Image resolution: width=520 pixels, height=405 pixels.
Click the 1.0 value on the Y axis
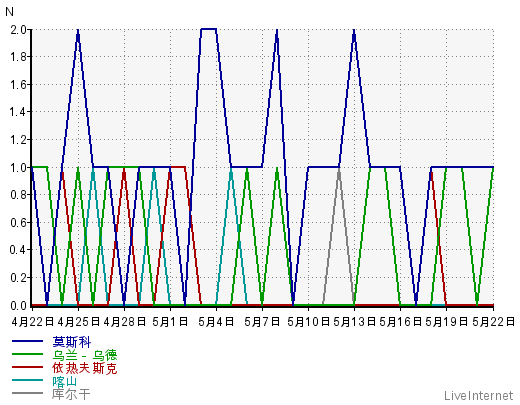[18, 167]
